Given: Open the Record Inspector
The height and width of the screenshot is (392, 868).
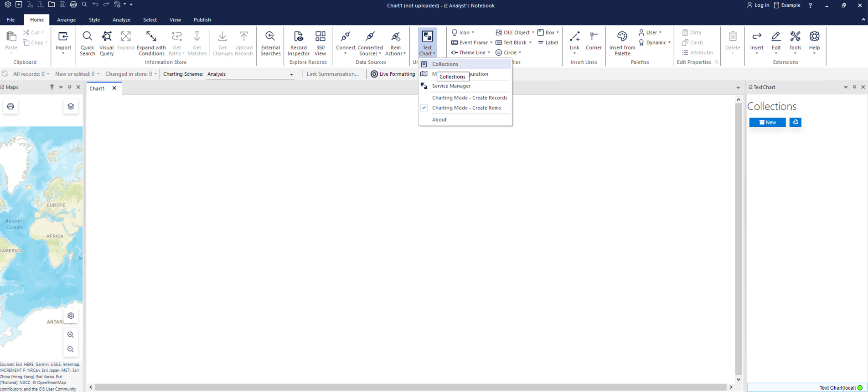Looking at the screenshot, I should point(298,42).
